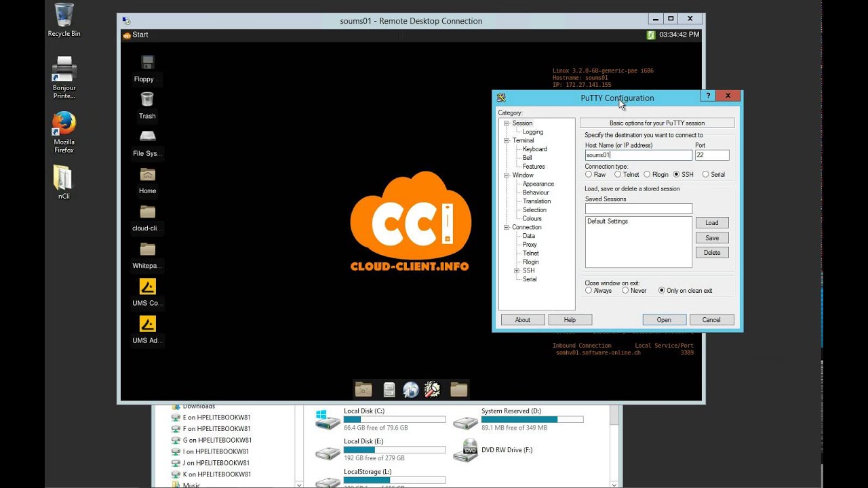Click the PuTTY icon in dialog title bar
The image size is (868, 488).
coord(501,98)
